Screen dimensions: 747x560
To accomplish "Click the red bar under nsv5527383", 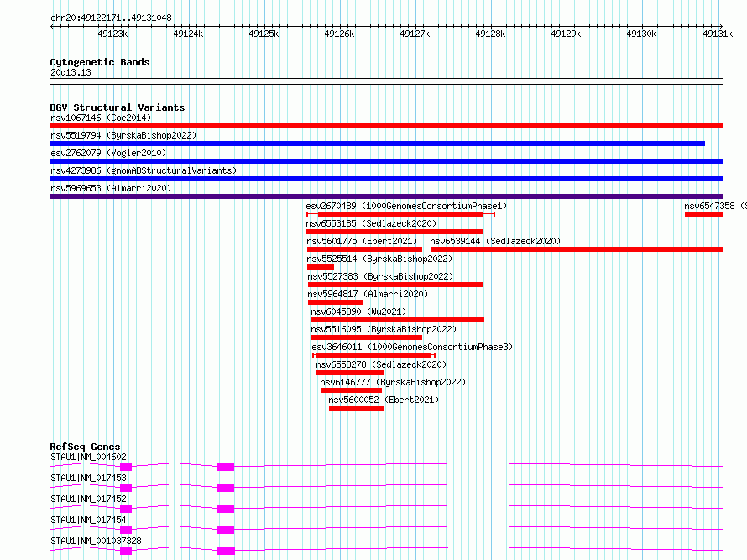I will point(395,285).
